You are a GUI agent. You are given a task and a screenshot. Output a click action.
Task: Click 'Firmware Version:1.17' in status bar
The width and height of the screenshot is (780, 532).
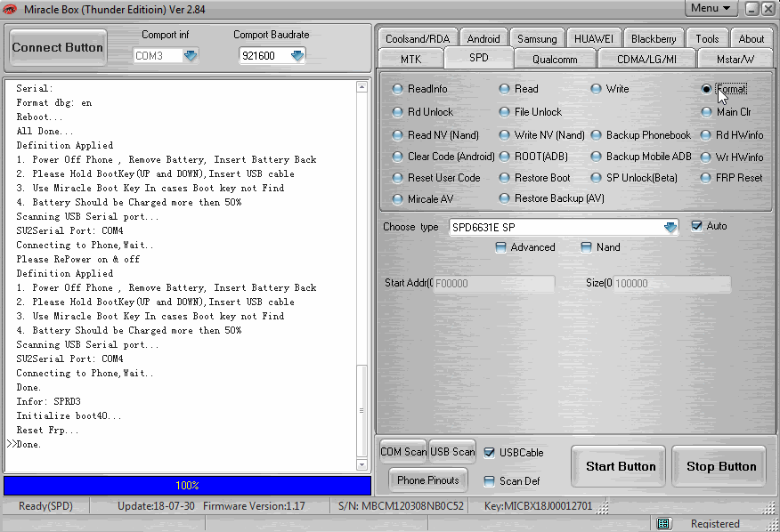pos(254,506)
